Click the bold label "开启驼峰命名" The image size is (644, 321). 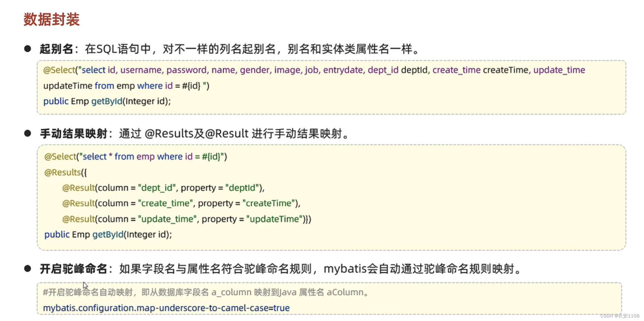73,269
